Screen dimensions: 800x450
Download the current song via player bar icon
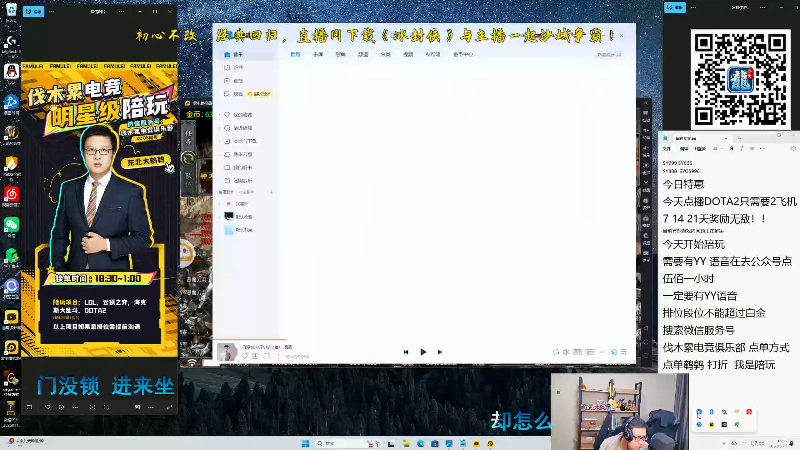[x=256, y=356]
